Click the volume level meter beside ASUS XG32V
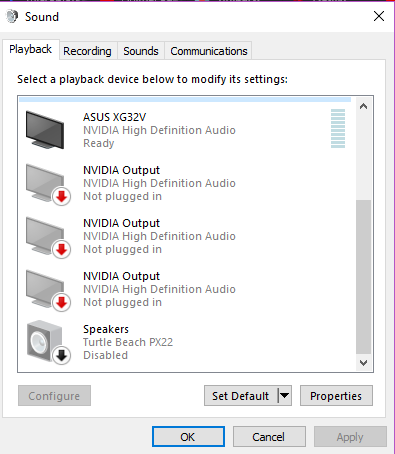 click(338, 128)
